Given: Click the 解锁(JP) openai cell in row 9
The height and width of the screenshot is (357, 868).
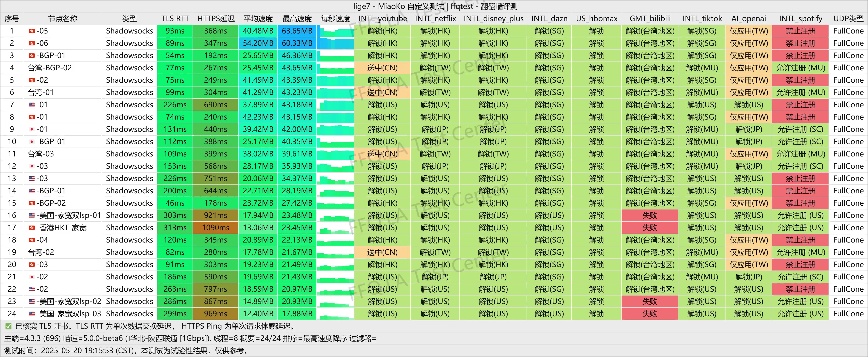Looking at the screenshot, I should (748, 129).
